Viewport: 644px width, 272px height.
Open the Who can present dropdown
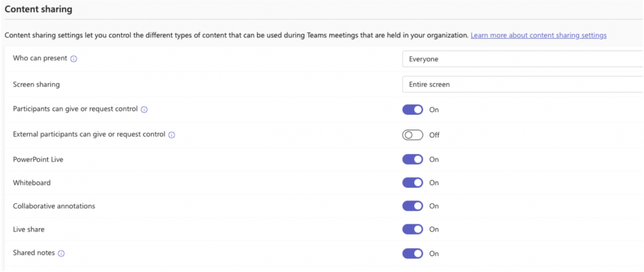pyautogui.click(x=523, y=59)
